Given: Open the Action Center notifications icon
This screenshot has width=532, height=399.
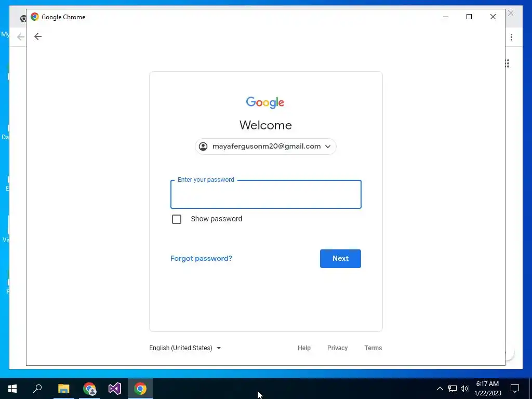Looking at the screenshot, I should point(515,389).
